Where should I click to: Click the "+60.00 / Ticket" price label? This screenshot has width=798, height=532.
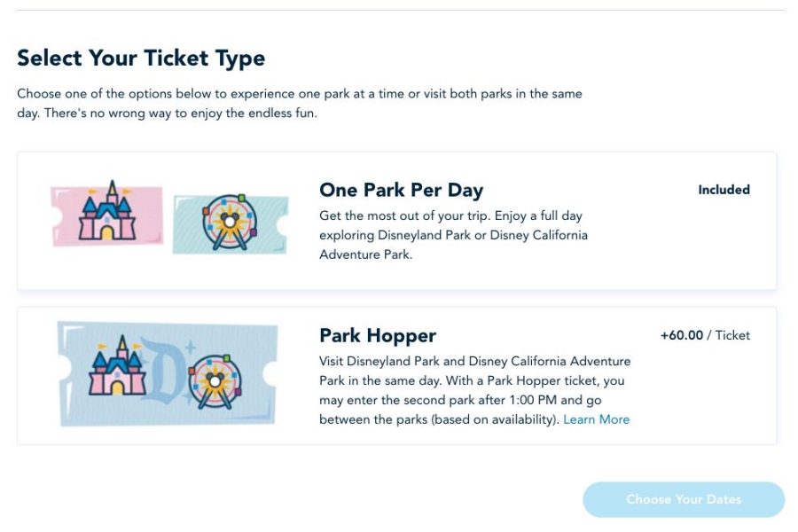tap(705, 335)
